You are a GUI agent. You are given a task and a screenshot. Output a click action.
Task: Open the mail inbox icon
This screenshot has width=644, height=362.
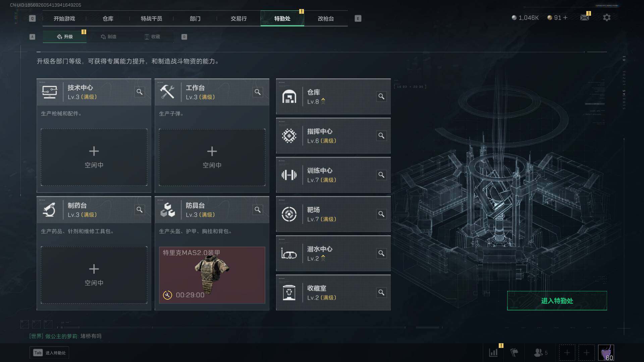[x=585, y=17]
